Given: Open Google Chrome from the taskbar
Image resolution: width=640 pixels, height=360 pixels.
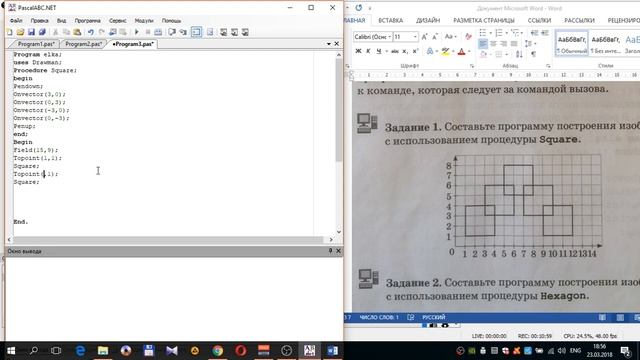Looking at the screenshot, I should tap(218, 351).
